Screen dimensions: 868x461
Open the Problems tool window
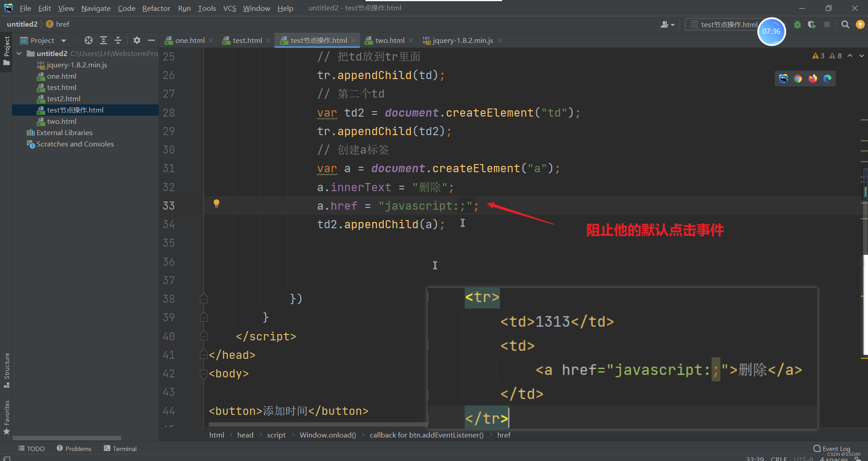(74, 449)
